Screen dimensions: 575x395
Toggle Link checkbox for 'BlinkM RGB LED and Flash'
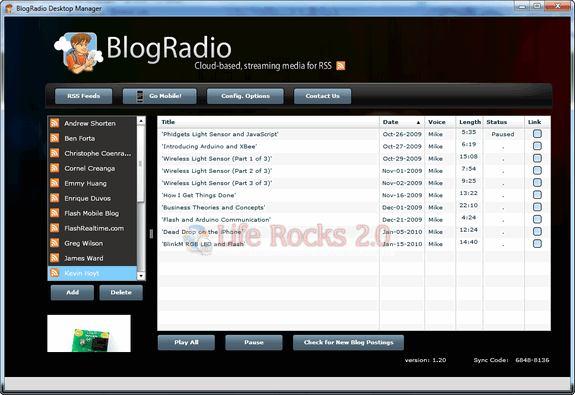pos(537,244)
